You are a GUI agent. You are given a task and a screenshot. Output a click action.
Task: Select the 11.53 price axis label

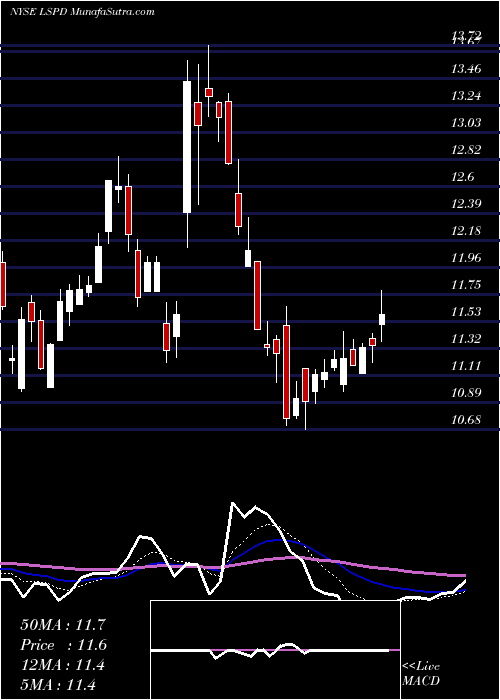(x=467, y=312)
